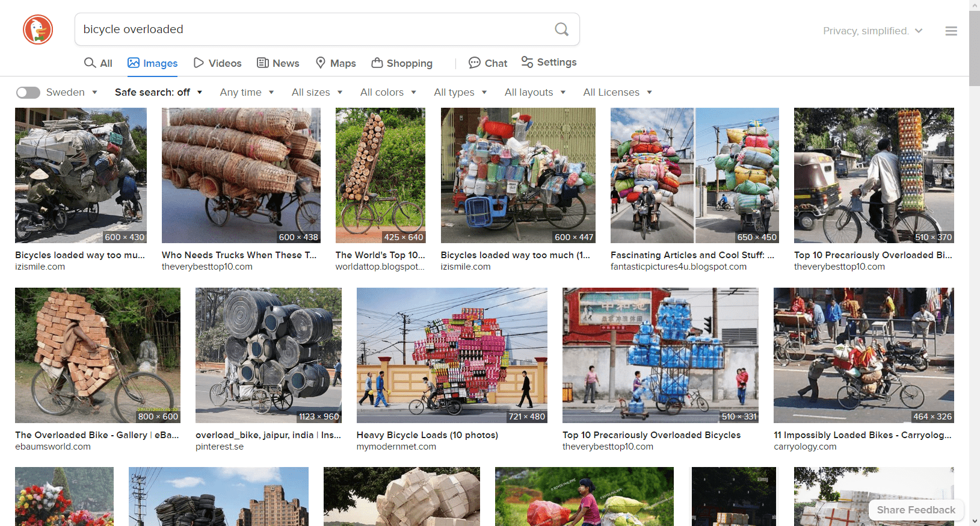Click the bicycle overloaded search input field
The height and width of the screenshot is (526, 980).
point(313,29)
